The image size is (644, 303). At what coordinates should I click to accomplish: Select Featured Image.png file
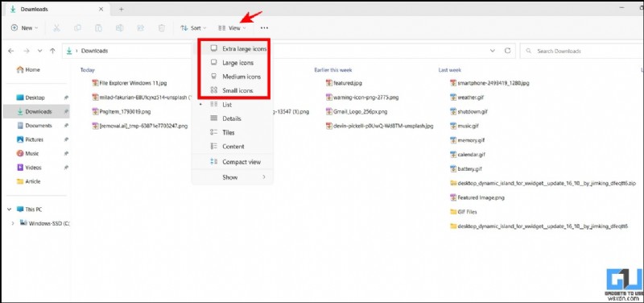tap(477, 197)
